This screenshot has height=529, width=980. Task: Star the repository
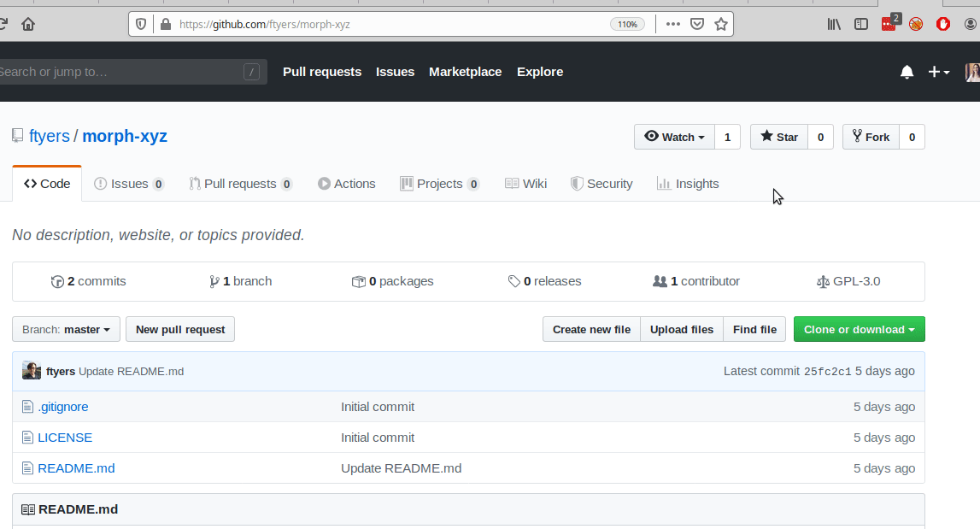point(778,137)
